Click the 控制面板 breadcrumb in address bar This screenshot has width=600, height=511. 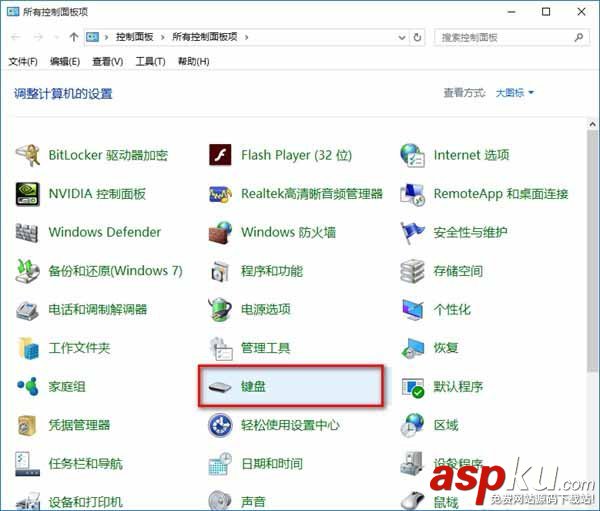click(x=134, y=37)
